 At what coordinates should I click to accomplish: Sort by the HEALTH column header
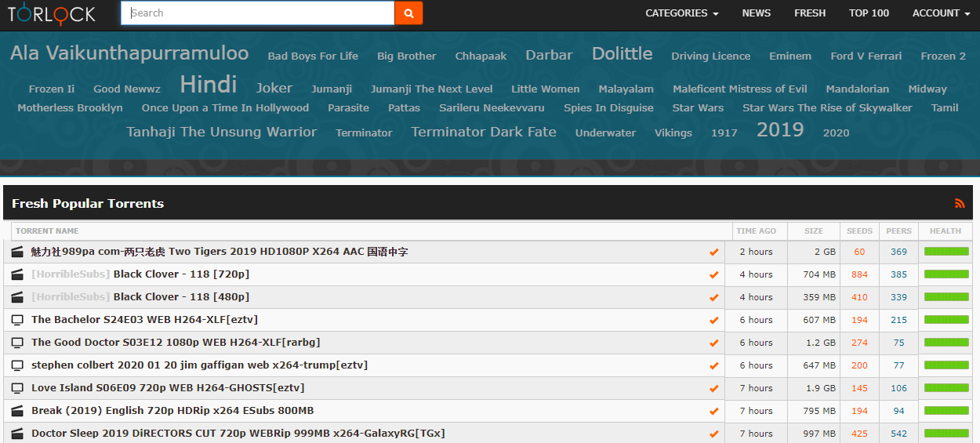tap(946, 231)
